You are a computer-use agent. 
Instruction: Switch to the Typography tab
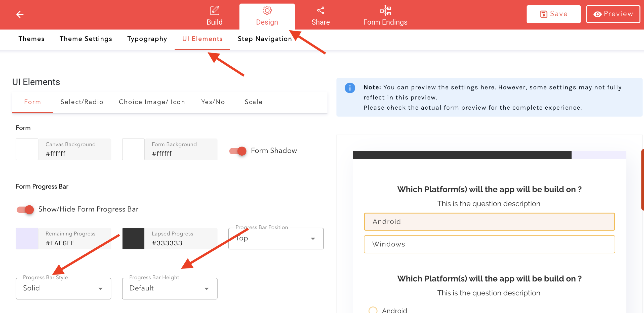(x=147, y=39)
